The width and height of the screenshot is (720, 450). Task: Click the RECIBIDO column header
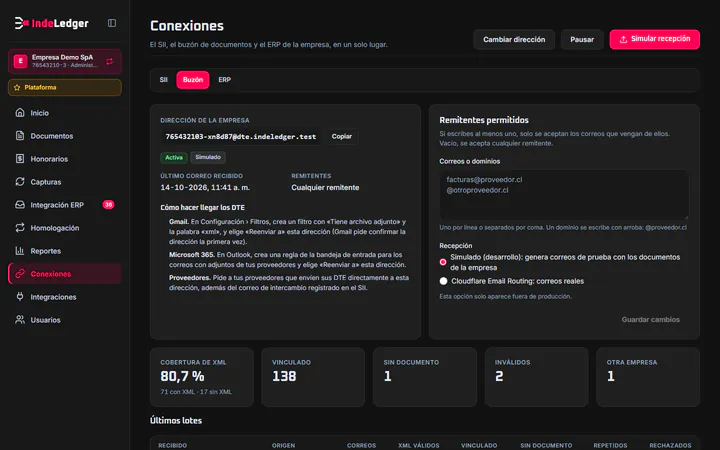173,445
